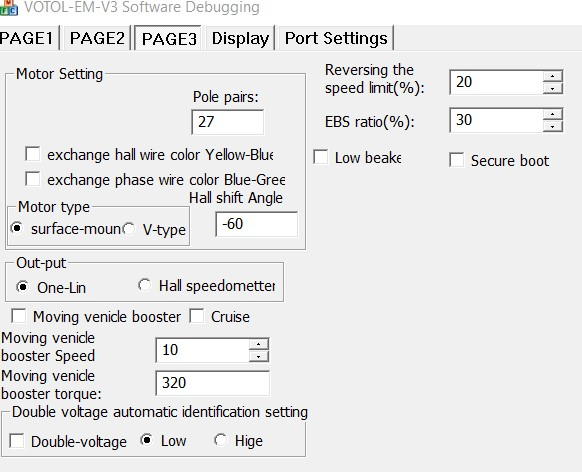The height and width of the screenshot is (472, 582).
Task: Check the Low brake option
Action: 320,157
